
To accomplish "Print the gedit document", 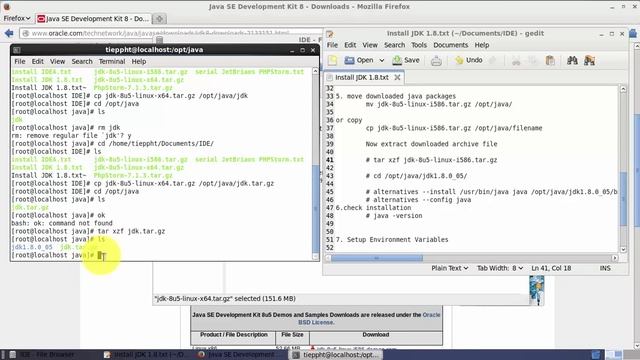I will coord(436,61).
